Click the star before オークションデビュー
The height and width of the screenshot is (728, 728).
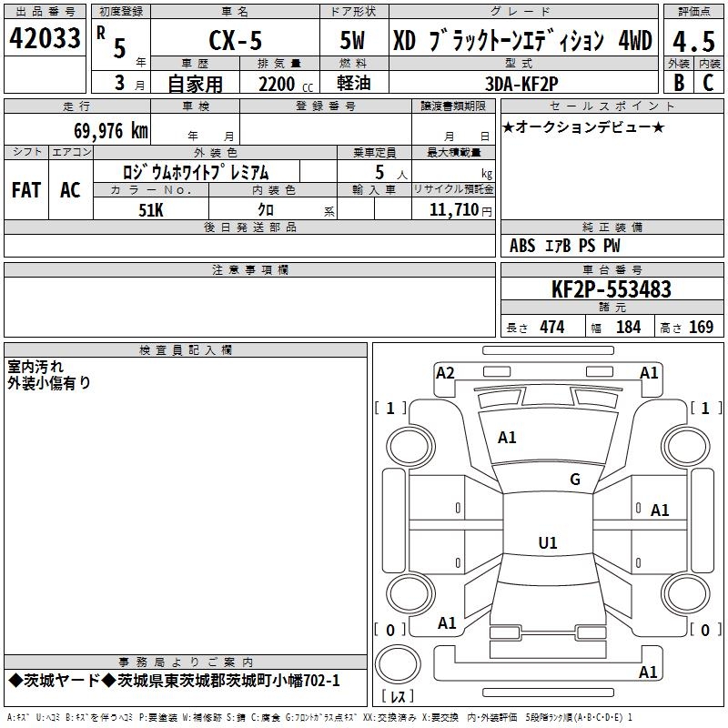pyautogui.click(x=508, y=126)
